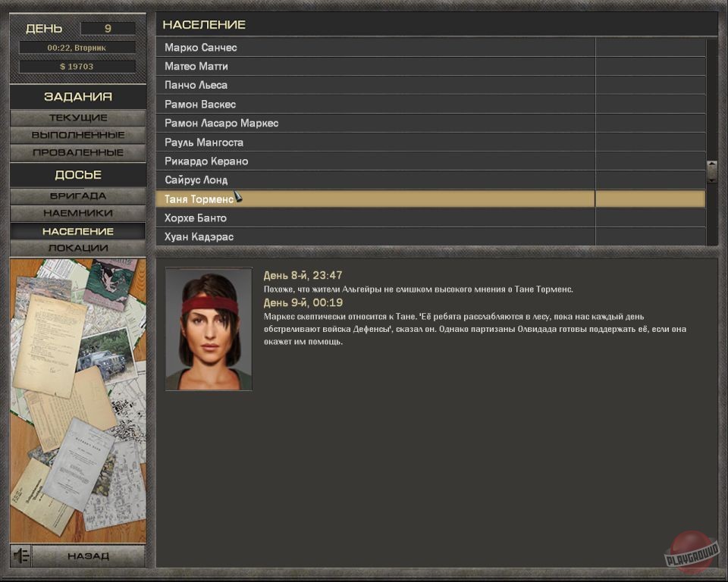Click Таня Торменс portrait thumbnail
Screen dimensions: 728x582
[209, 329]
